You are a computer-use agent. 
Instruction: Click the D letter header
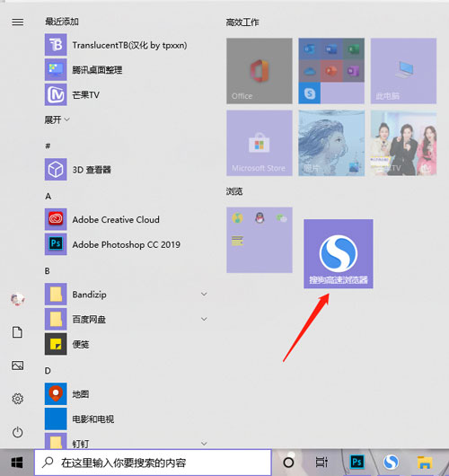[48, 371]
